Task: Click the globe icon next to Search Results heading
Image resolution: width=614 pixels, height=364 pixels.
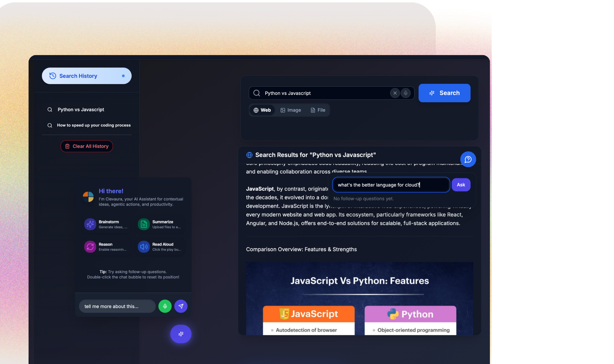Action: click(249, 155)
